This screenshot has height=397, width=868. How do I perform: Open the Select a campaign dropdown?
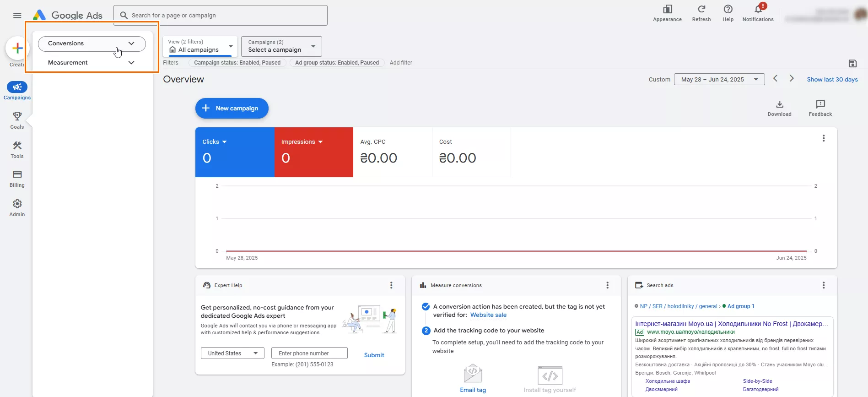tap(281, 46)
